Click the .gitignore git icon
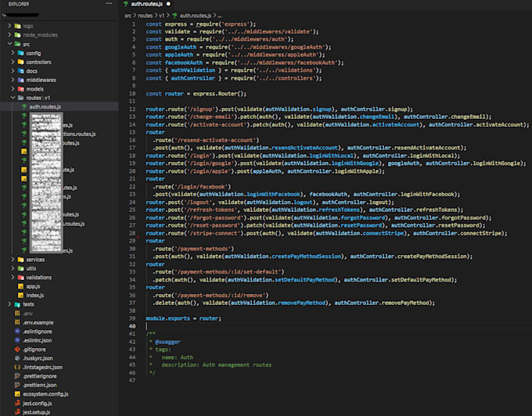This screenshot has width=532, height=416. click(17, 350)
